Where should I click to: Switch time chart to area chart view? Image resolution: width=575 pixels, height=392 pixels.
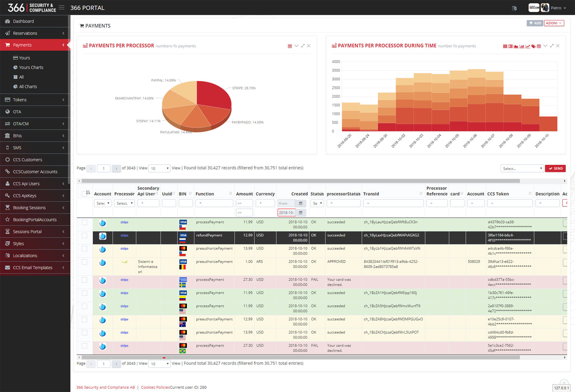tap(516, 46)
